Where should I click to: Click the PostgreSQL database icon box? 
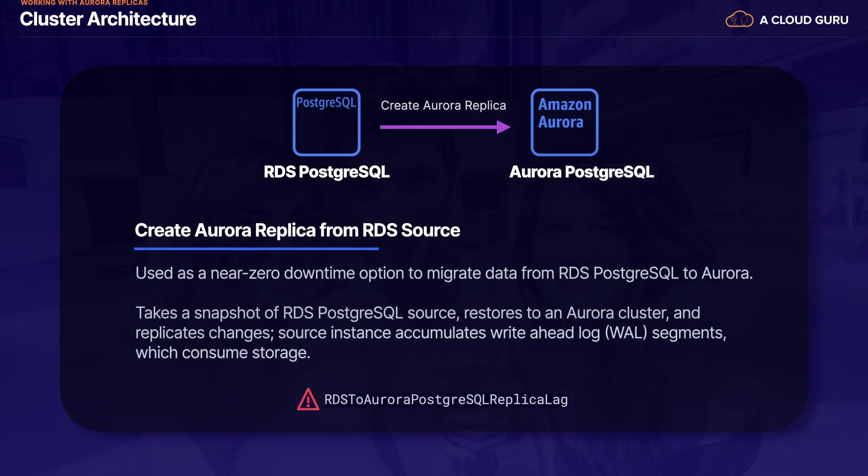(326, 122)
